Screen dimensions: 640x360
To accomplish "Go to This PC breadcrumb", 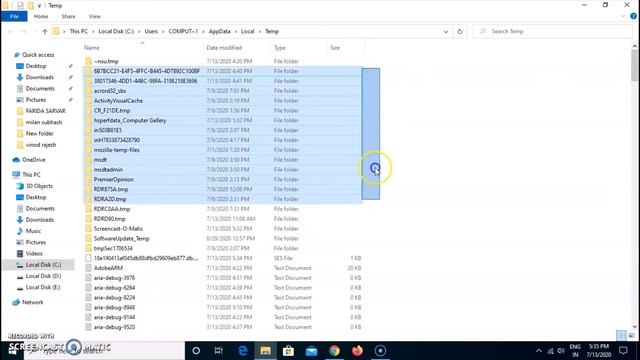I will tap(78, 31).
